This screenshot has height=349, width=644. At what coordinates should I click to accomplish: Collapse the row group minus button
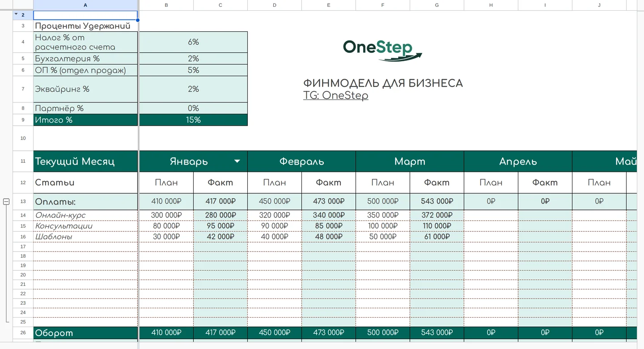pos(6,202)
